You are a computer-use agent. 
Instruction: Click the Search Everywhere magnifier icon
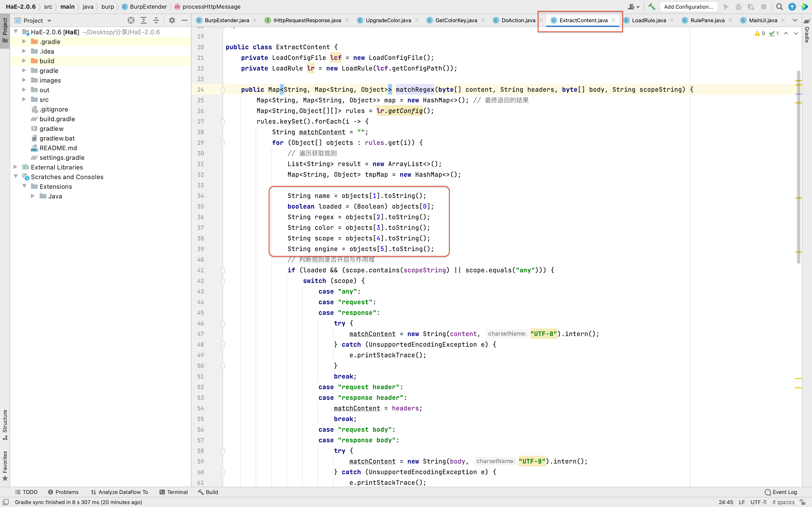coord(779,7)
